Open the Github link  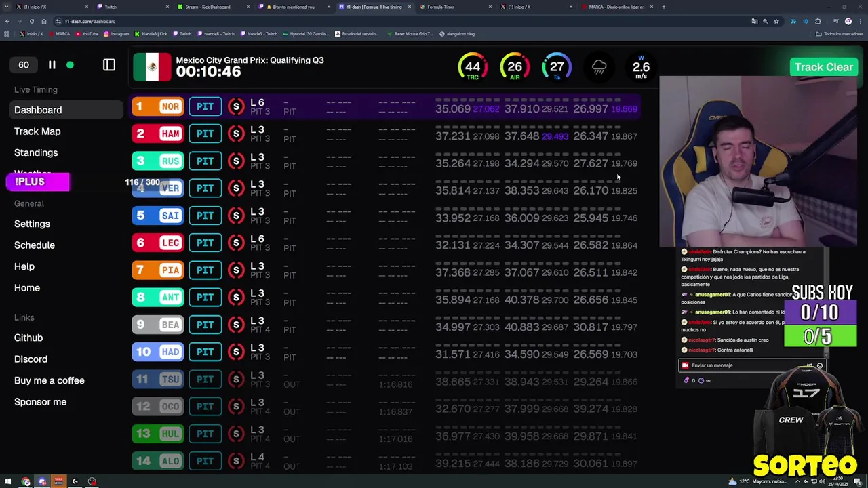tap(28, 338)
